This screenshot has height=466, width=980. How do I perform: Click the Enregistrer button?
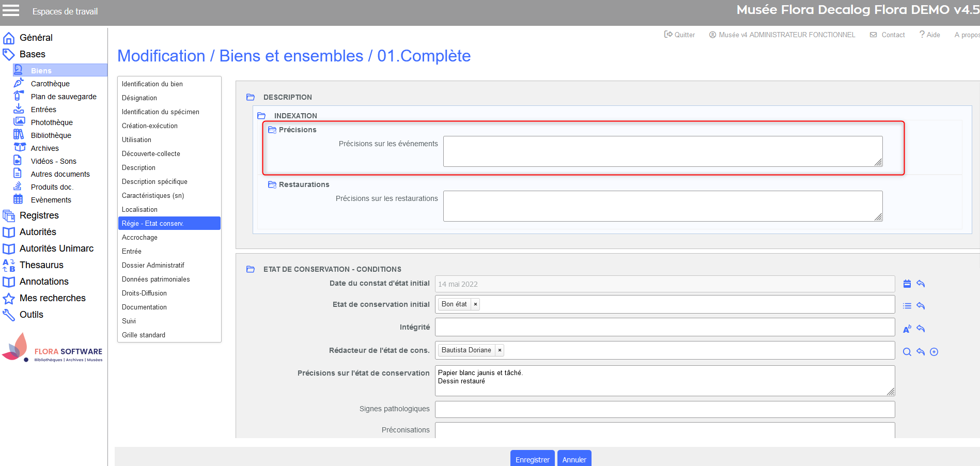click(532, 459)
